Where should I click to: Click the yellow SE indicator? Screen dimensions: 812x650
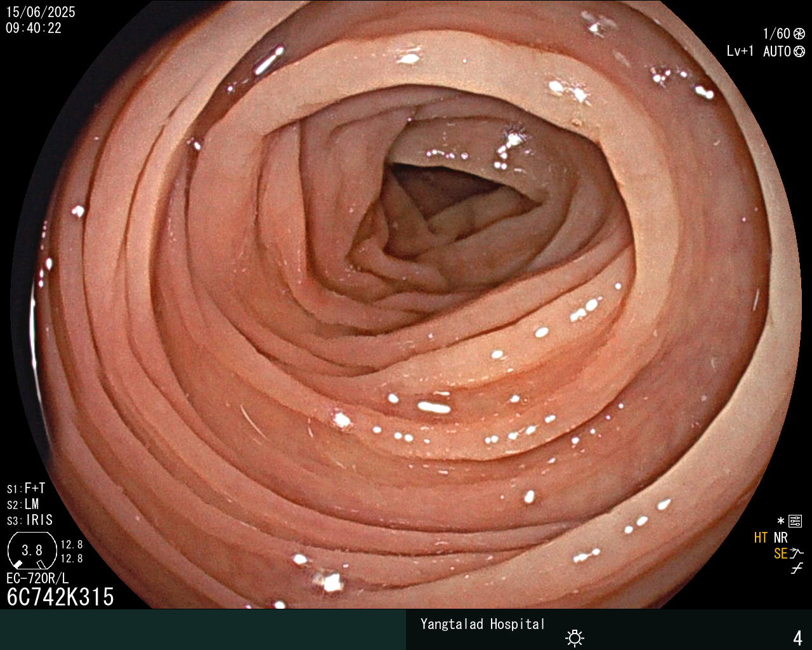(x=781, y=554)
